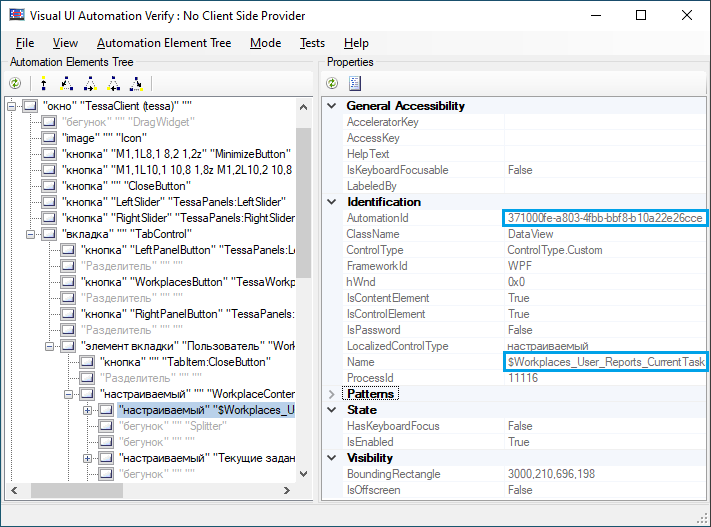711x527 pixels.
Task: Open the Mode menu
Action: pos(265,43)
